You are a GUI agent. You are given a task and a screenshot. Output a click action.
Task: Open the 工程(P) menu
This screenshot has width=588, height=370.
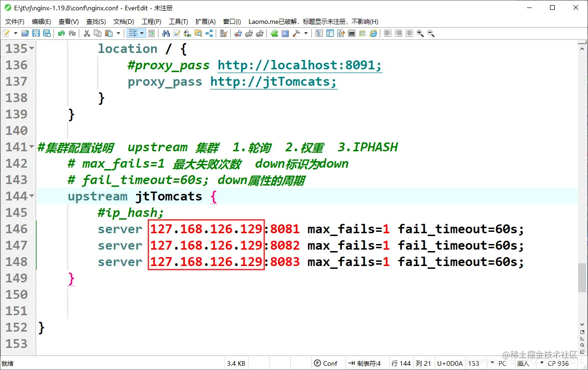point(151,22)
